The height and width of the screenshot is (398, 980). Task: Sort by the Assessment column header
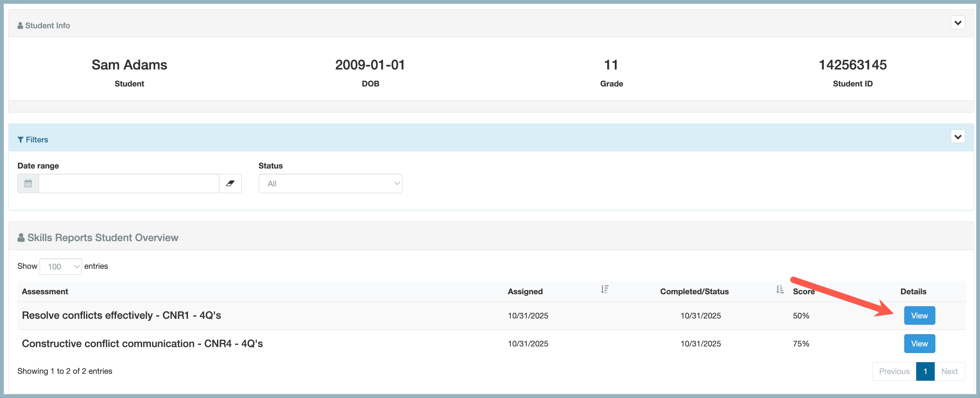[x=45, y=291]
